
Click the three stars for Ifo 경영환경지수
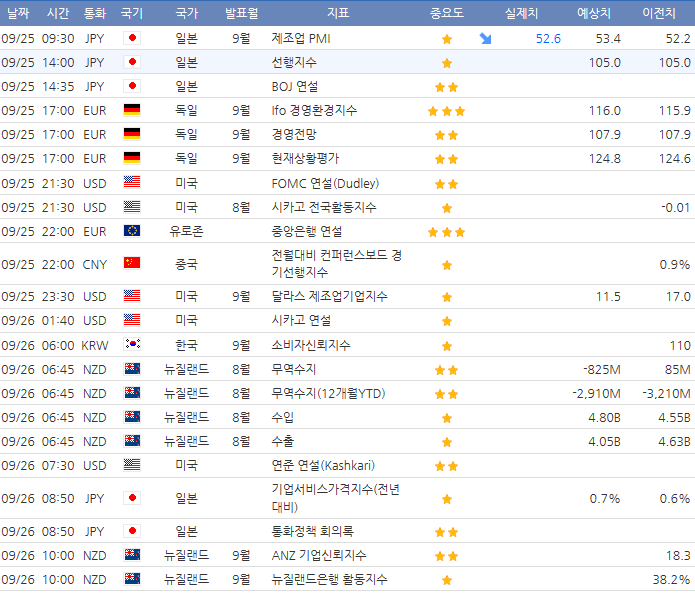[446, 111]
